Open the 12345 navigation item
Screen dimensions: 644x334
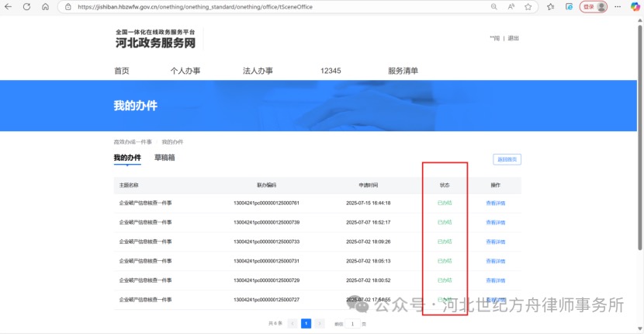(331, 71)
